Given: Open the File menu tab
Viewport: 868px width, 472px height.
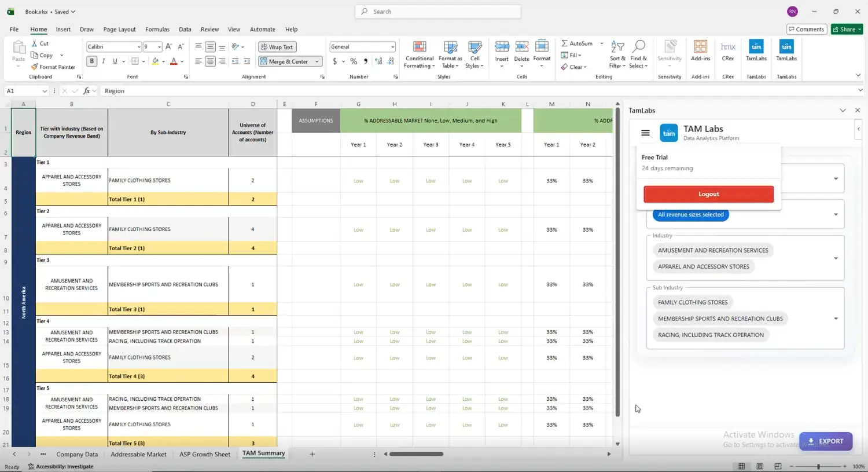Looking at the screenshot, I should pyautogui.click(x=14, y=29).
